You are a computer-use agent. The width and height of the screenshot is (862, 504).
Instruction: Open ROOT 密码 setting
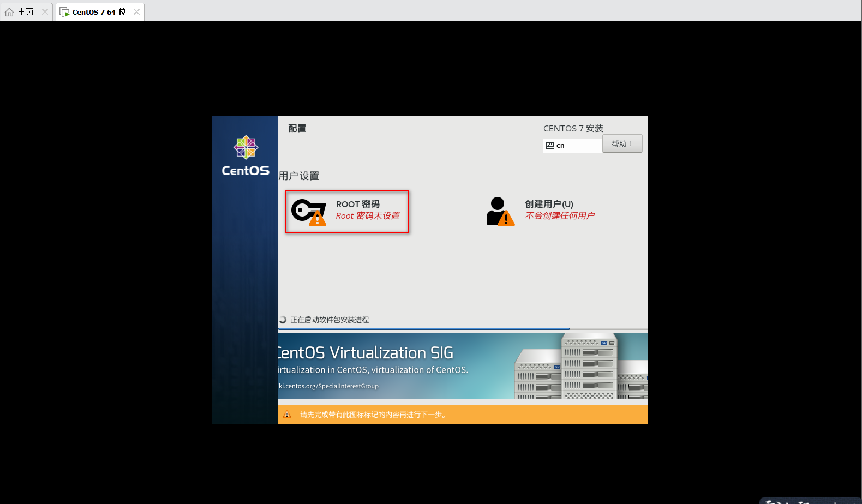click(346, 212)
